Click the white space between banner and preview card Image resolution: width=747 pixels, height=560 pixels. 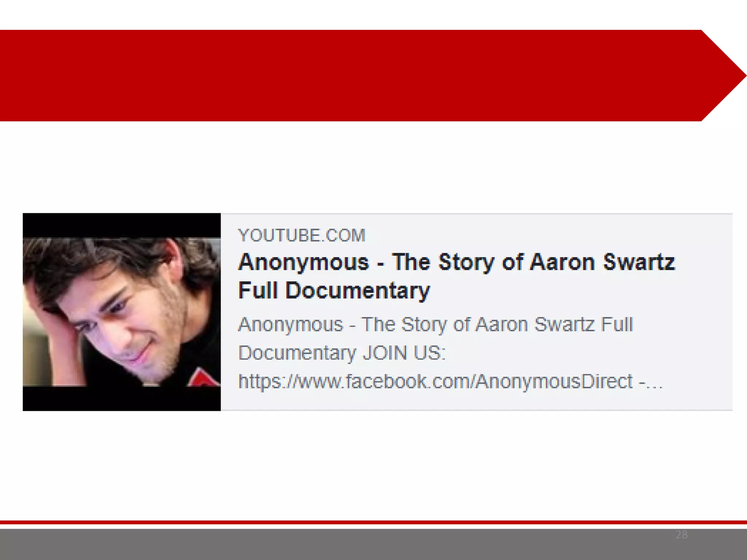click(373, 167)
